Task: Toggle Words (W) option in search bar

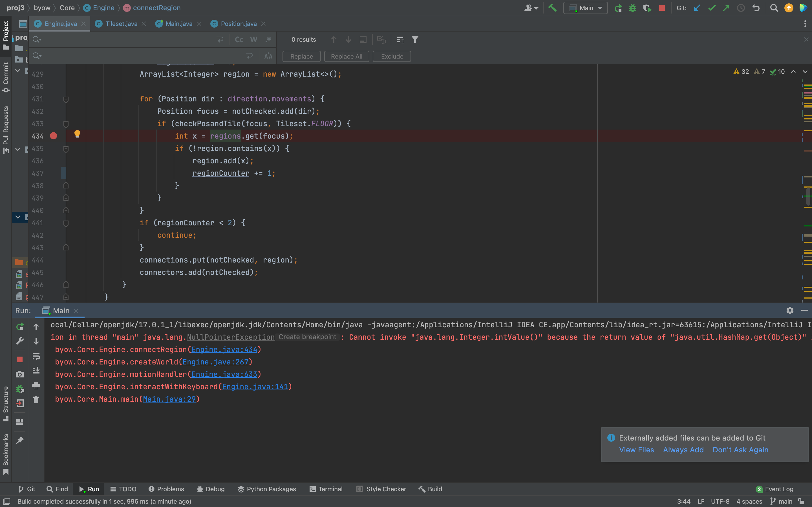Action: (254, 39)
